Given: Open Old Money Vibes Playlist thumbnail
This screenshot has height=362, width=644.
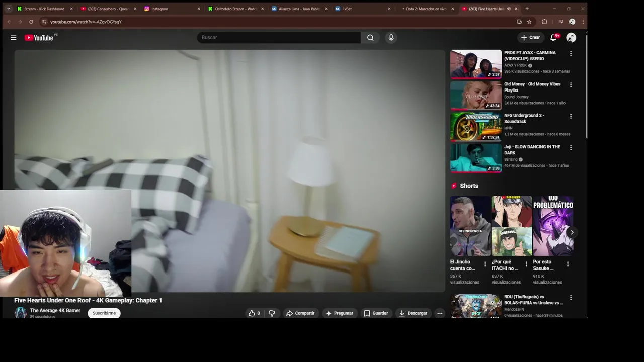Looking at the screenshot, I should (476, 96).
